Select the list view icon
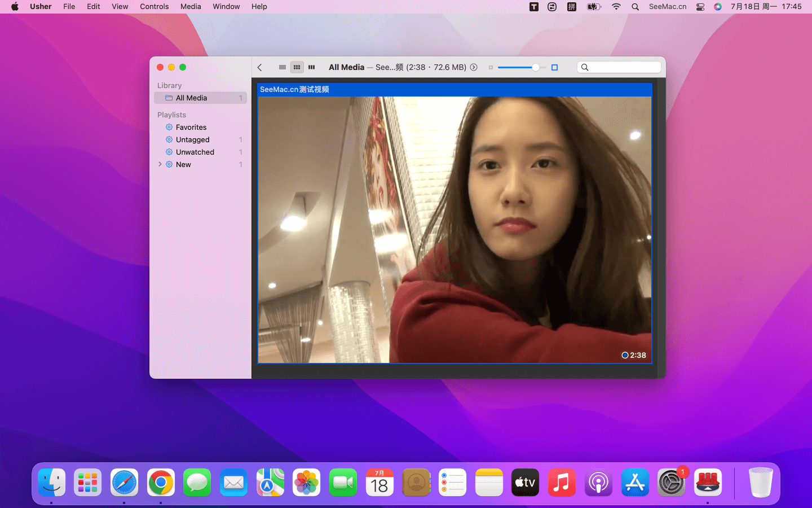Viewport: 812px width, 508px height. 281,67
